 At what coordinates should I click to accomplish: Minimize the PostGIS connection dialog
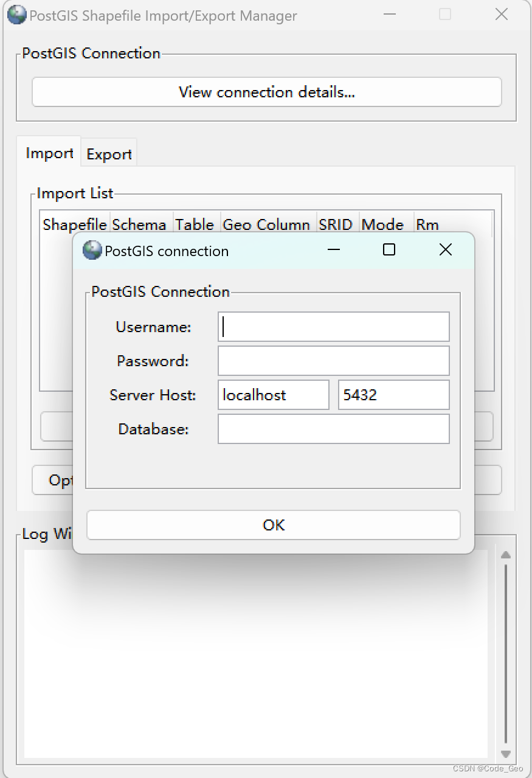333,249
